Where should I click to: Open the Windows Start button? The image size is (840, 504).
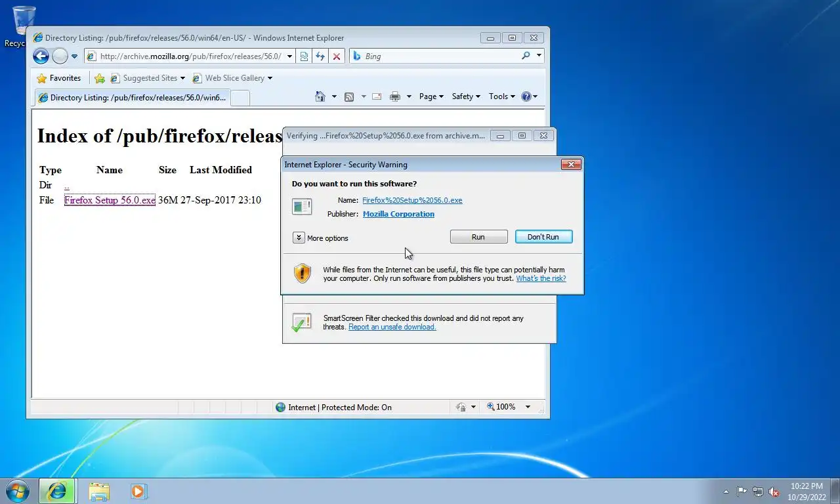[18, 491]
